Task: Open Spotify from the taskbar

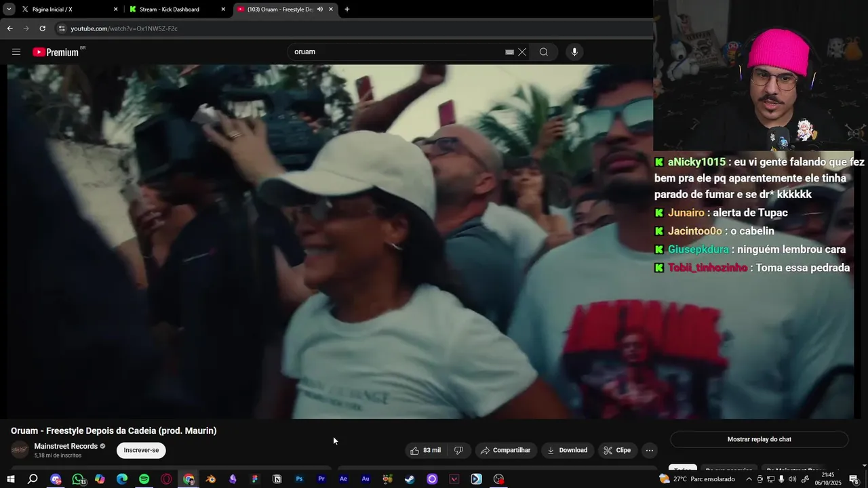Action: point(144,479)
